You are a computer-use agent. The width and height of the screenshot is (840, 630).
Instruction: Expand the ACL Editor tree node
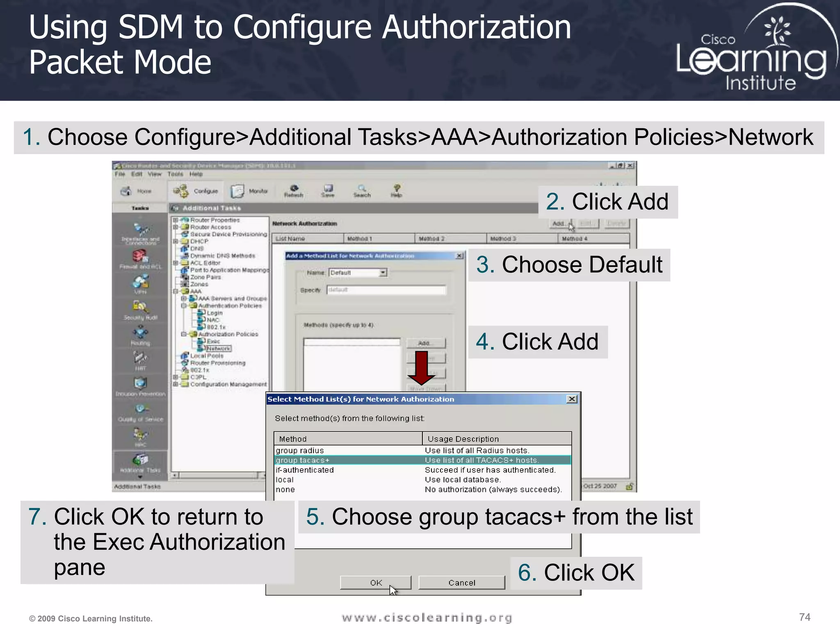(175, 262)
